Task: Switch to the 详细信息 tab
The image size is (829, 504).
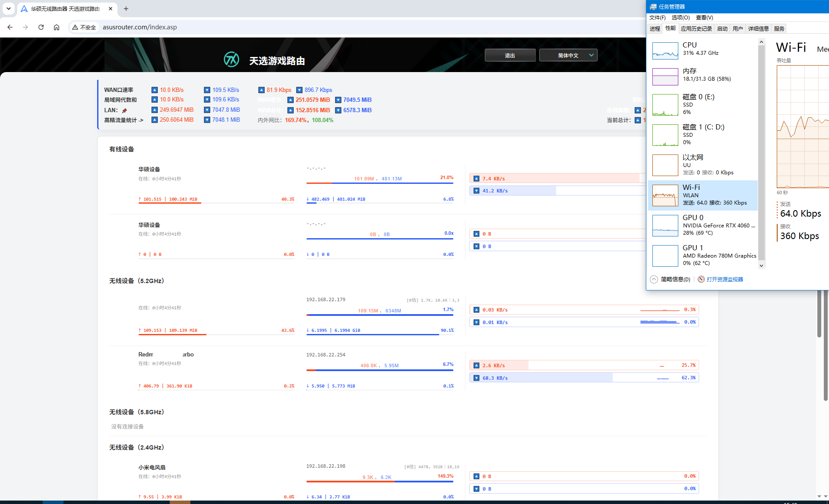Action: (x=758, y=28)
